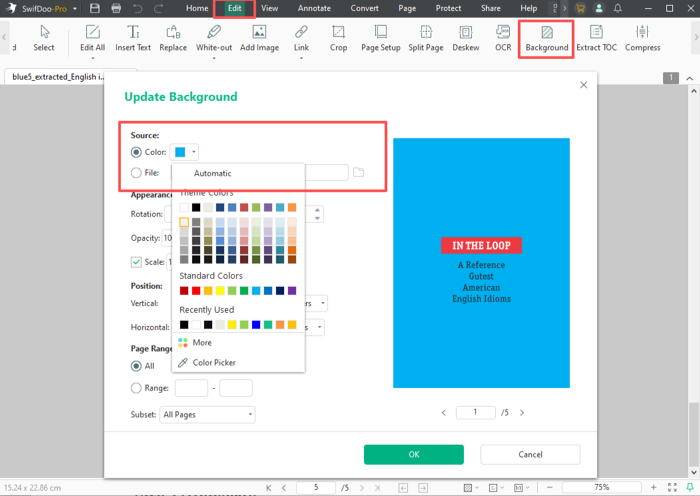This screenshot has height=496, width=700.
Task: Click the Background tool in ribbon
Action: [546, 38]
